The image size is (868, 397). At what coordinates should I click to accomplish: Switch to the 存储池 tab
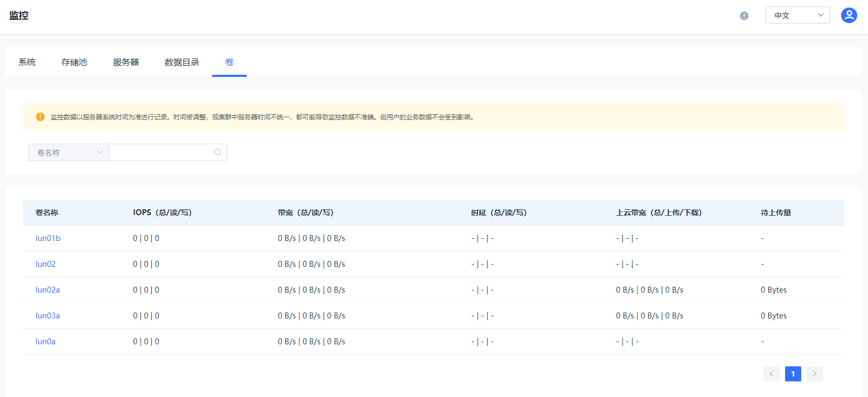click(x=74, y=62)
